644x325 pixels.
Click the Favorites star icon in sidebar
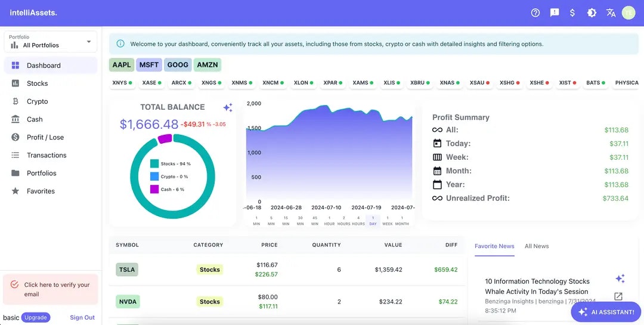tap(16, 191)
